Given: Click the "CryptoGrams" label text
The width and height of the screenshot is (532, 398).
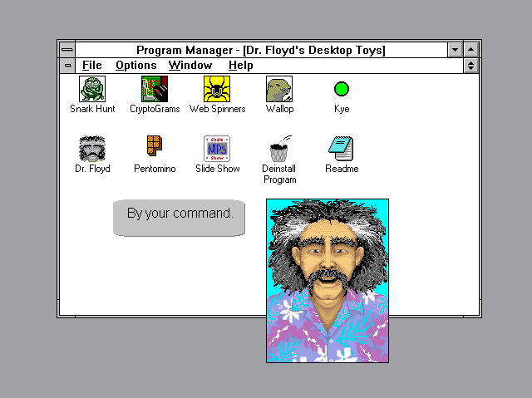Looking at the screenshot, I should [x=155, y=109].
